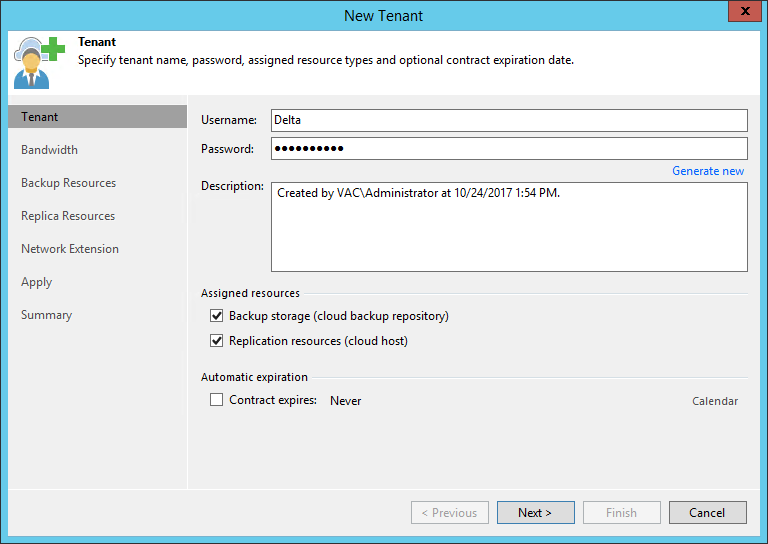This screenshot has height=544, width=768.
Task: Close the New Tenant dialog
Action: click(740, 13)
